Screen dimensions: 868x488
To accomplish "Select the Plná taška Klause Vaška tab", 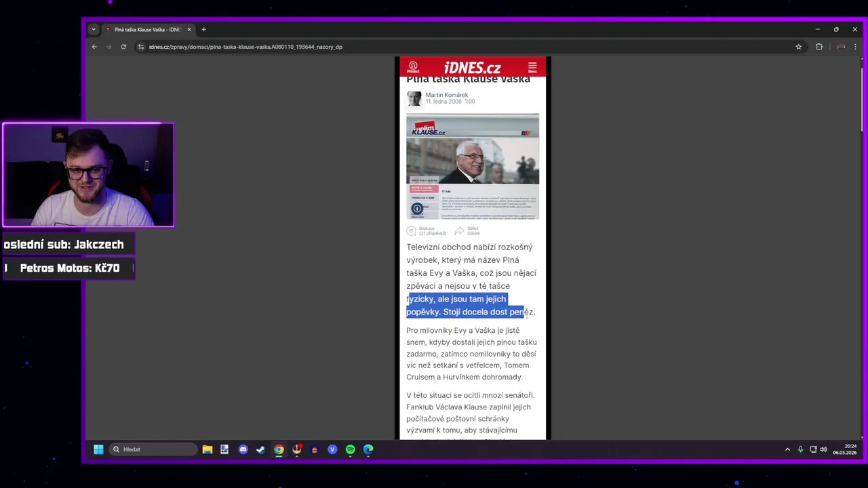I will [149, 29].
